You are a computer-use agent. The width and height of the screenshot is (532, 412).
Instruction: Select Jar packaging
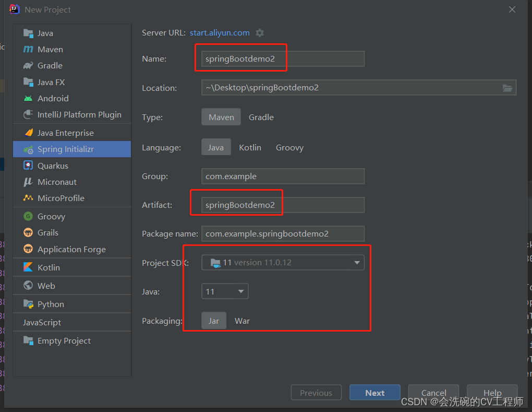coord(214,321)
